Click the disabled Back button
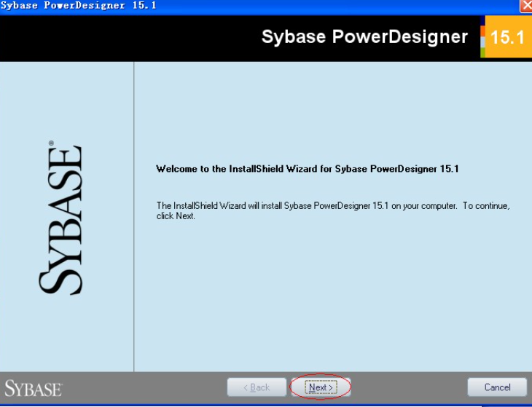The height and width of the screenshot is (407, 532). [x=257, y=387]
